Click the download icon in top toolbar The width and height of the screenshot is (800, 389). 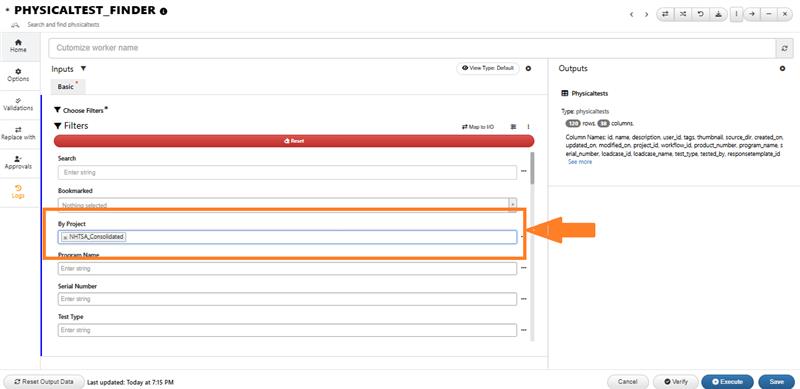click(x=718, y=14)
